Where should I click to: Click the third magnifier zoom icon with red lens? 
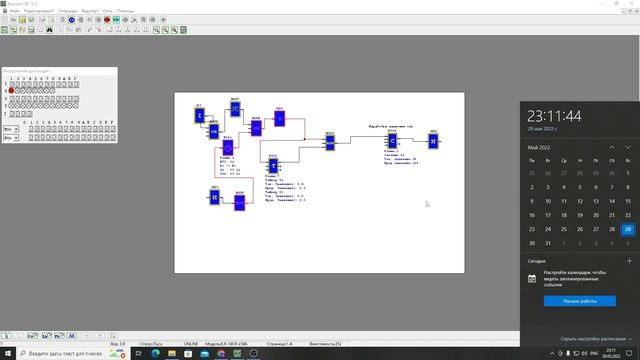[x=174, y=30]
